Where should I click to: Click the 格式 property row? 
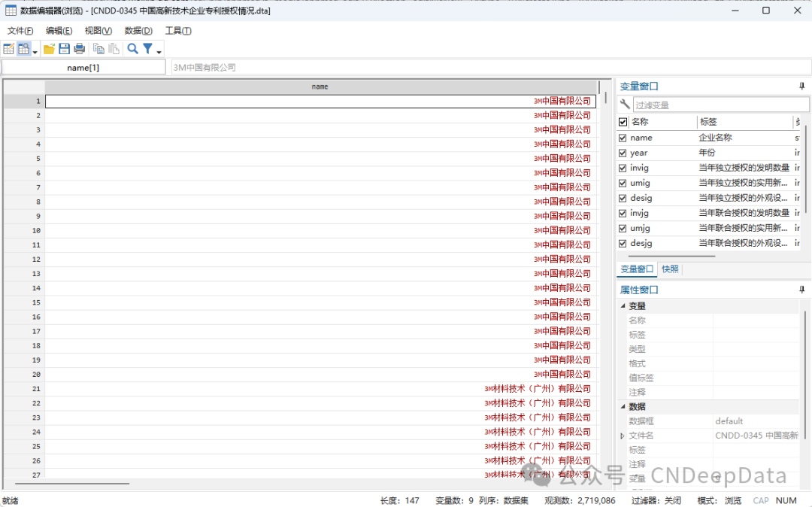711,363
